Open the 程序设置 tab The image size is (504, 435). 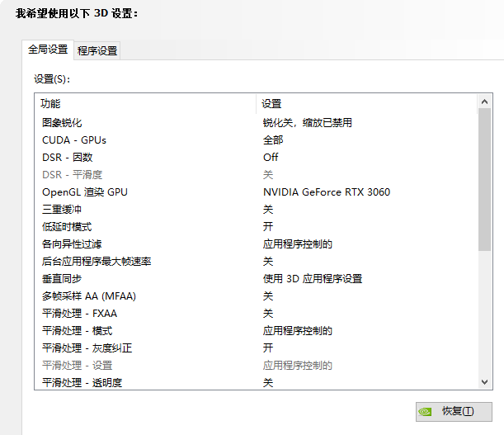[97, 51]
